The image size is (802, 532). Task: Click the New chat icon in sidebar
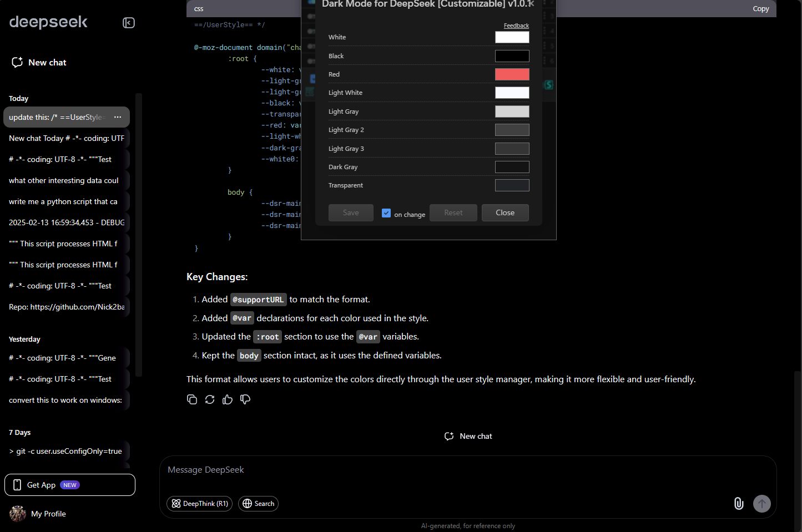(x=17, y=62)
